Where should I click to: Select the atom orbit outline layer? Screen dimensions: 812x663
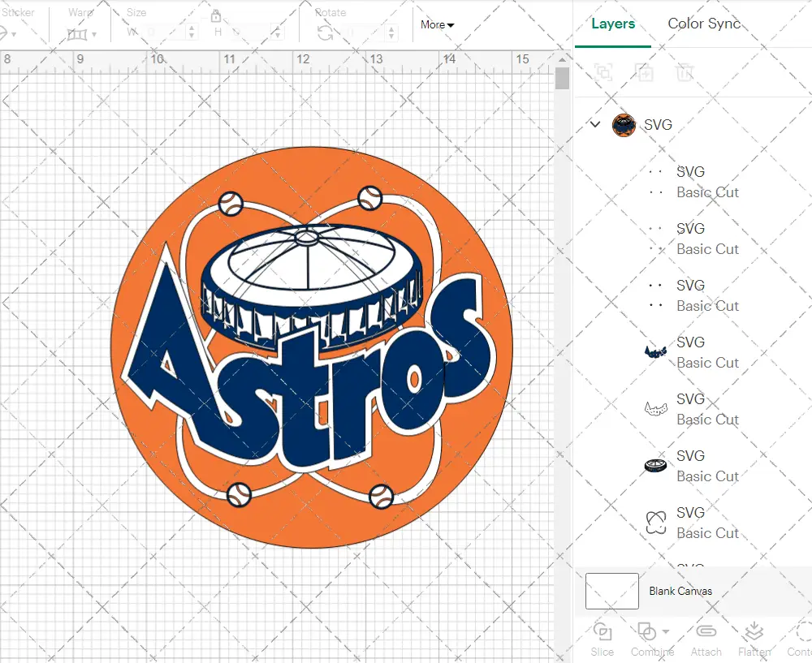tap(655, 523)
